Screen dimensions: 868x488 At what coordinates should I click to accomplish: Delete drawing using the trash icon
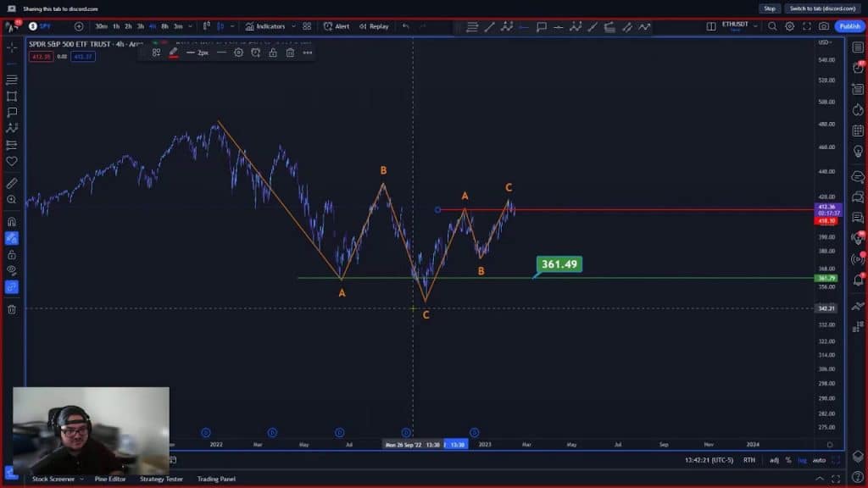coord(290,53)
